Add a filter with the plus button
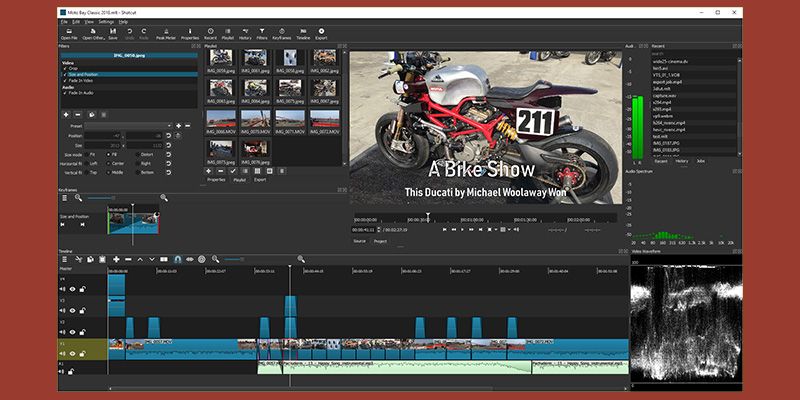The width and height of the screenshot is (800, 400). 67,115
